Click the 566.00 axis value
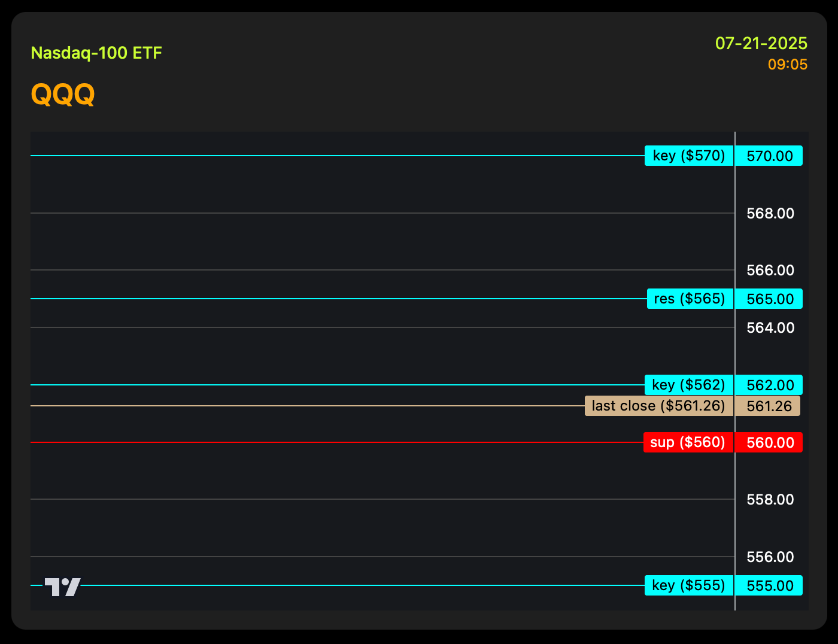838x644 pixels. click(770, 270)
